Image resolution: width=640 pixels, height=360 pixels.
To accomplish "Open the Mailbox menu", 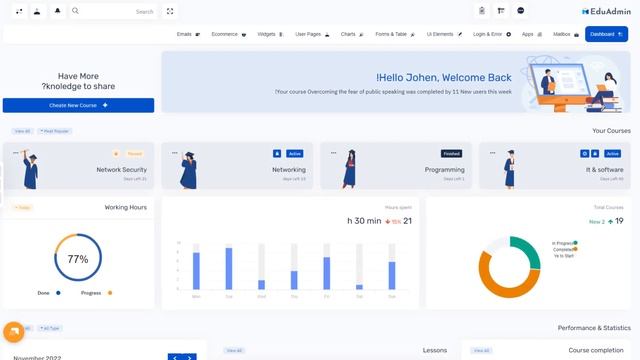I will tap(566, 34).
